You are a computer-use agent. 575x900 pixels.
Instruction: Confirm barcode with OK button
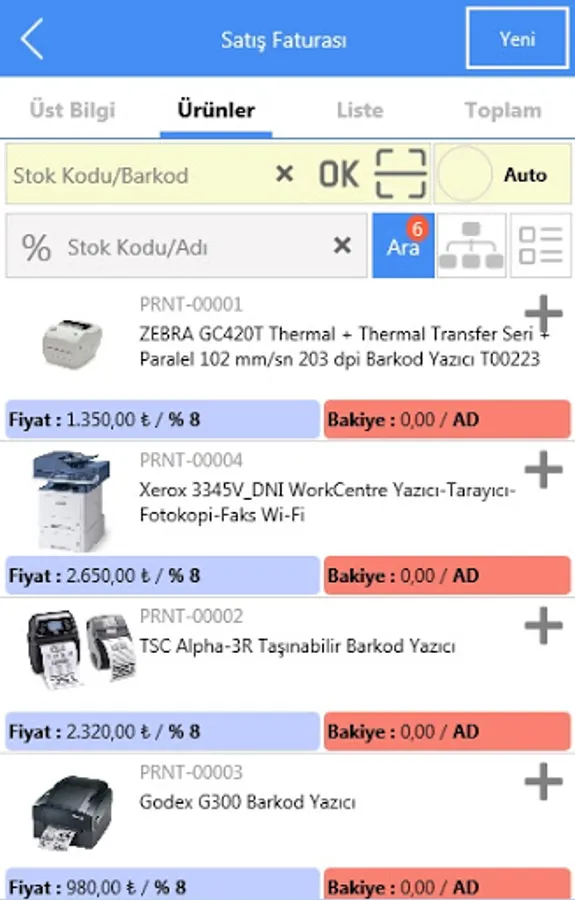click(339, 174)
